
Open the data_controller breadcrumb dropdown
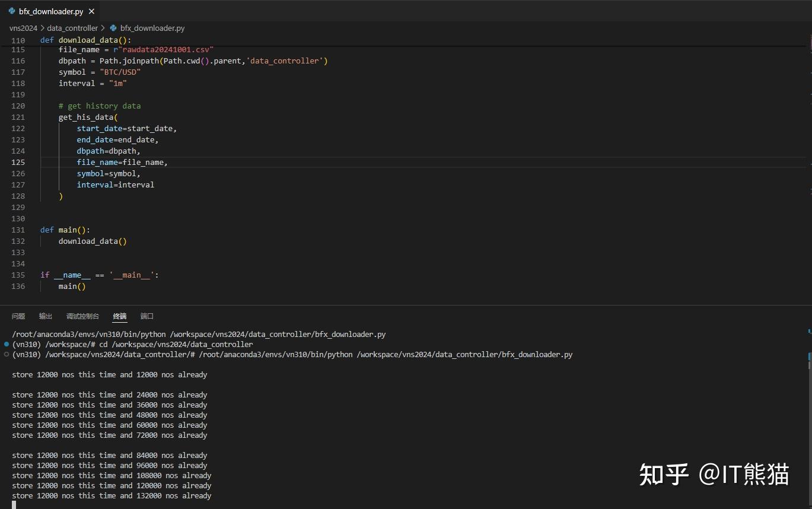coord(72,28)
